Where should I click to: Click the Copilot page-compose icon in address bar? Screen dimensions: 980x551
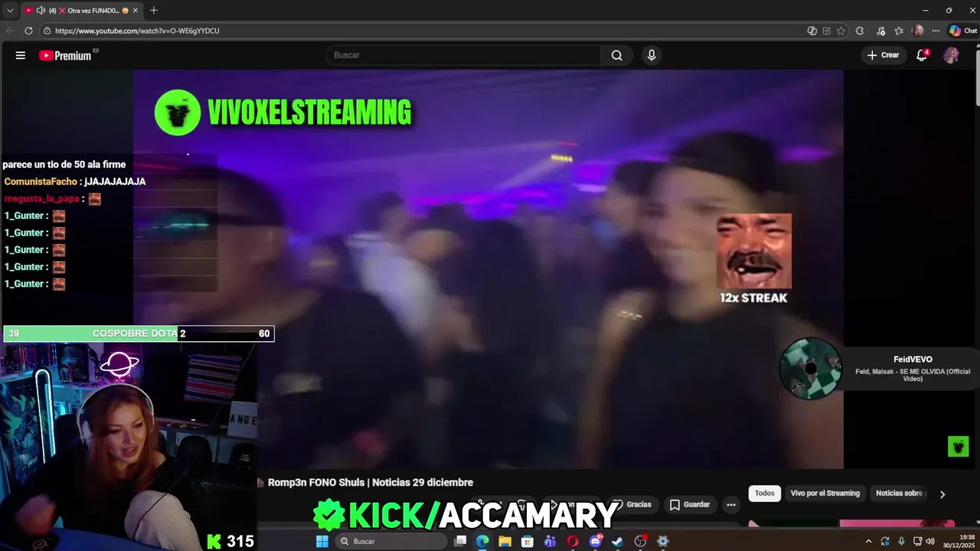[812, 31]
